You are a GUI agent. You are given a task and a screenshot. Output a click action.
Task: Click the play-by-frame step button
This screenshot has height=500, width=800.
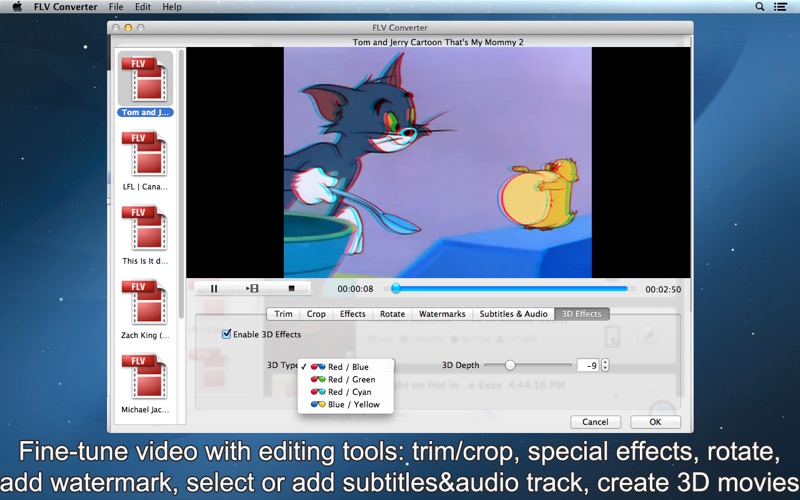252,289
